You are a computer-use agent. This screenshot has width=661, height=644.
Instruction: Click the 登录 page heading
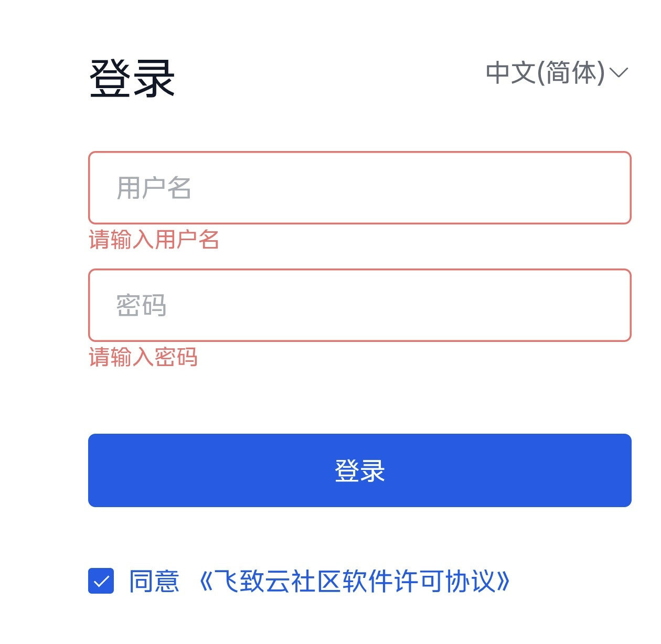coord(132,79)
